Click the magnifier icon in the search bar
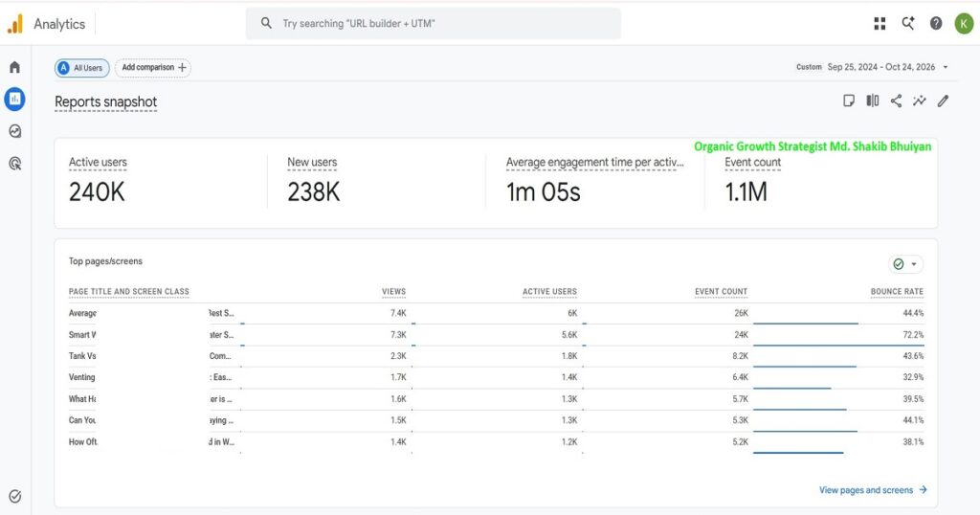980x515 pixels. pos(266,23)
